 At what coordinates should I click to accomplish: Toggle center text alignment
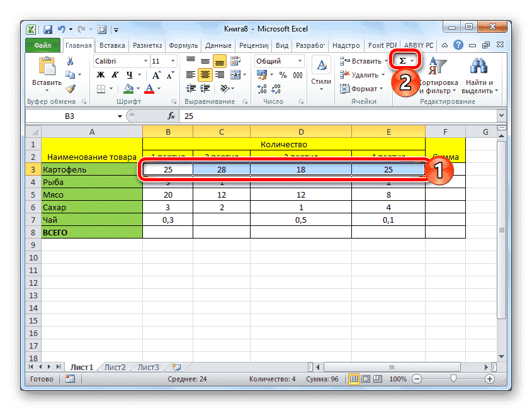(x=205, y=74)
